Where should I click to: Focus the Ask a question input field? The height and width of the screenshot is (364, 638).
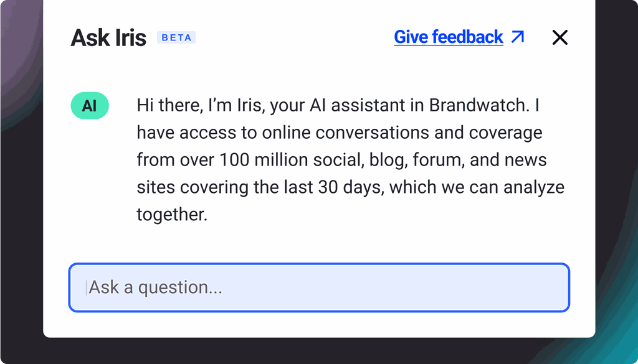[x=319, y=287]
